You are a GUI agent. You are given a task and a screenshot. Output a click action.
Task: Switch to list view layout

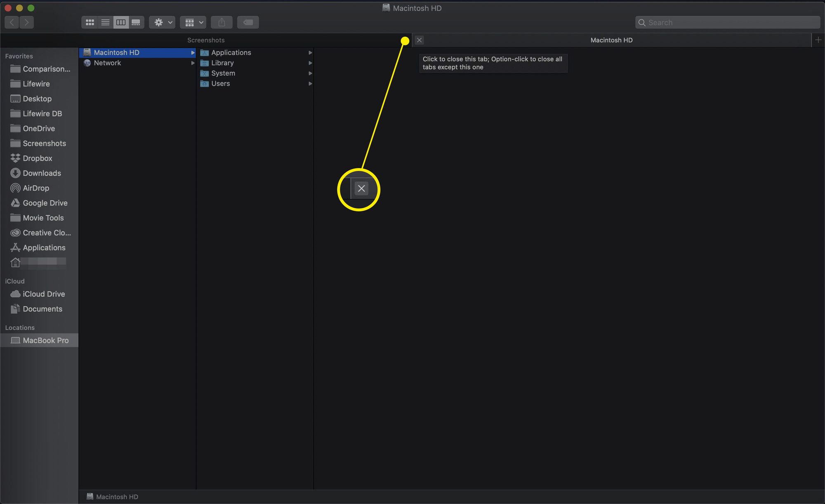point(105,22)
